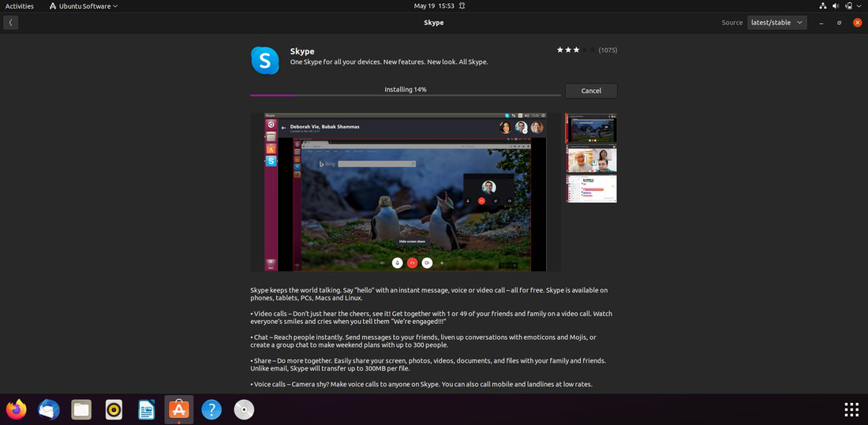Click the 'Video calls' description paragraph
This screenshot has height=425, width=868.
431,318
